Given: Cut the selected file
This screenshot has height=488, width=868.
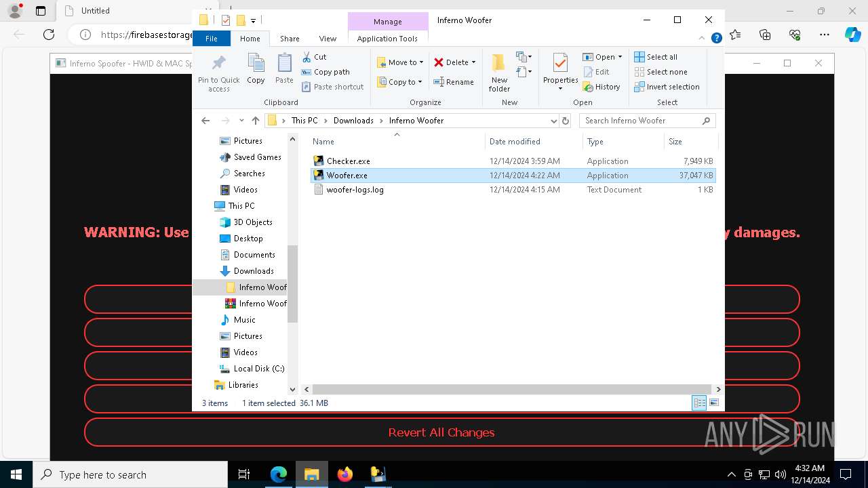Looking at the screenshot, I should tap(314, 57).
